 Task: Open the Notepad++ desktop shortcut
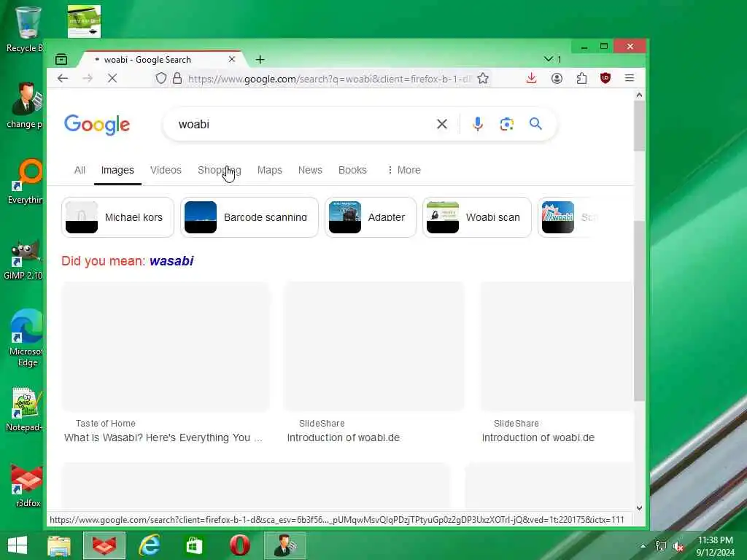(x=24, y=410)
